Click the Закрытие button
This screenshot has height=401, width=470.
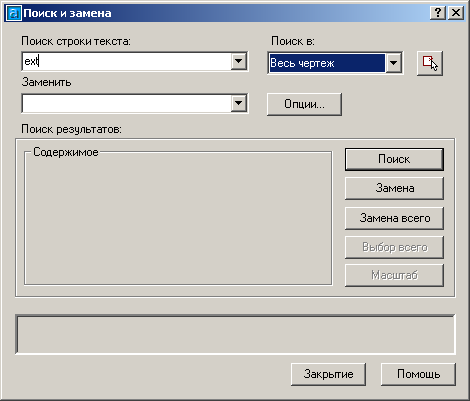coord(328,374)
